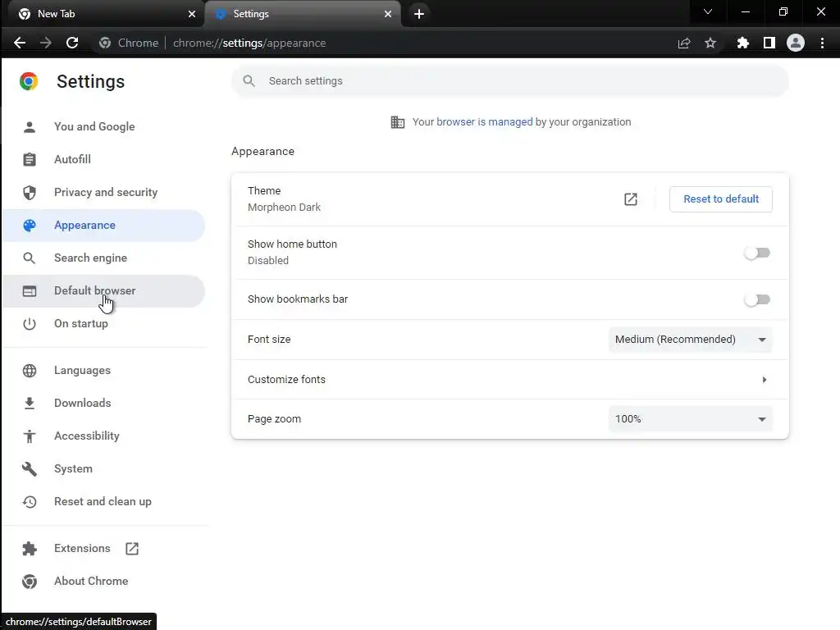Open the Font size dropdown
Image resolution: width=840 pixels, height=630 pixels.
coord(690,340)
